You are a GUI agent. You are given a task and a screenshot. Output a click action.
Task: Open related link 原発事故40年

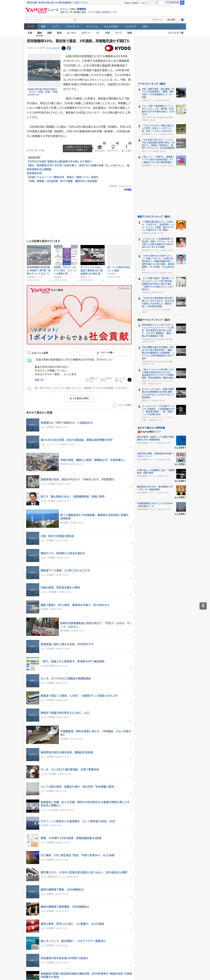tap(35, 173)
